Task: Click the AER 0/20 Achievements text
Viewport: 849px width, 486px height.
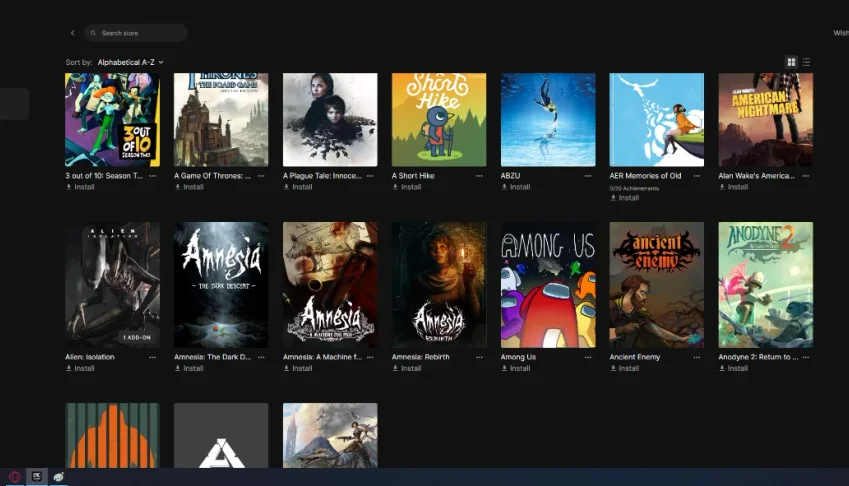Action: point(634,188)
